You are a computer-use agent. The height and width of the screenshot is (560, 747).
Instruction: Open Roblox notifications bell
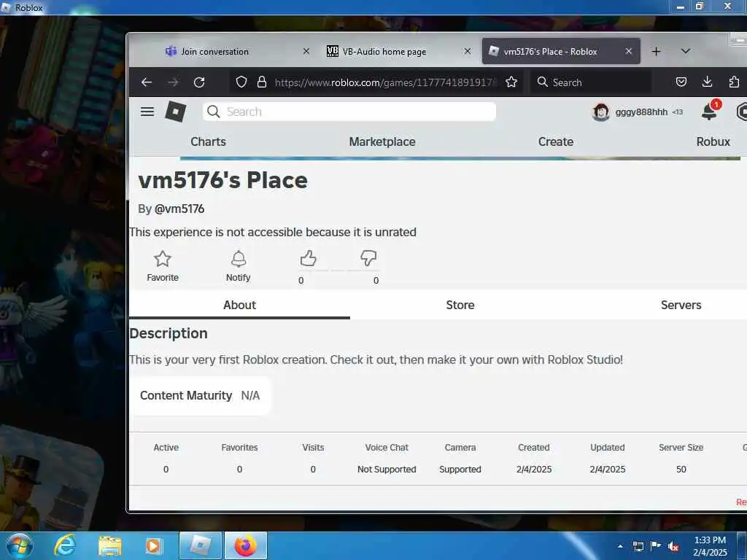[x=709, y=112]
